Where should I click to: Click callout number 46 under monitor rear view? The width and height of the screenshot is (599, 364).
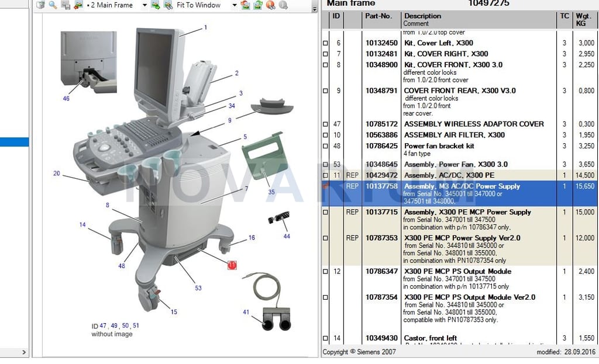point(66,98)
